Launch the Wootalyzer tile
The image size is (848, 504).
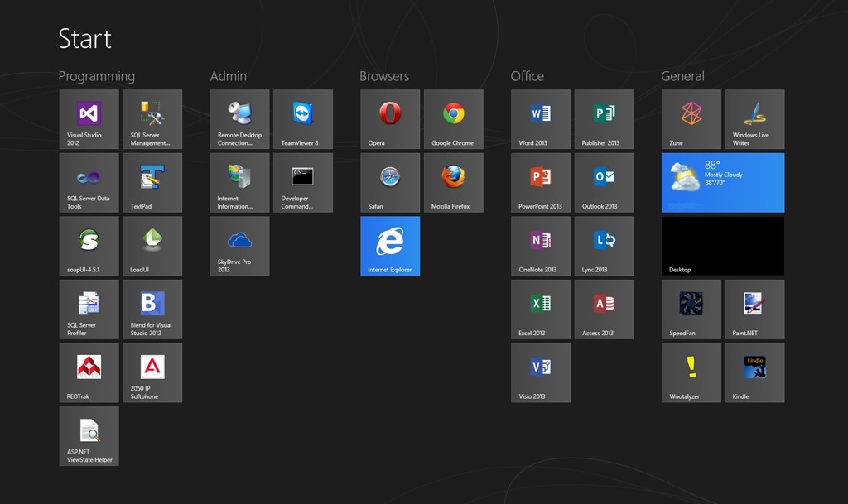(691, 372)
